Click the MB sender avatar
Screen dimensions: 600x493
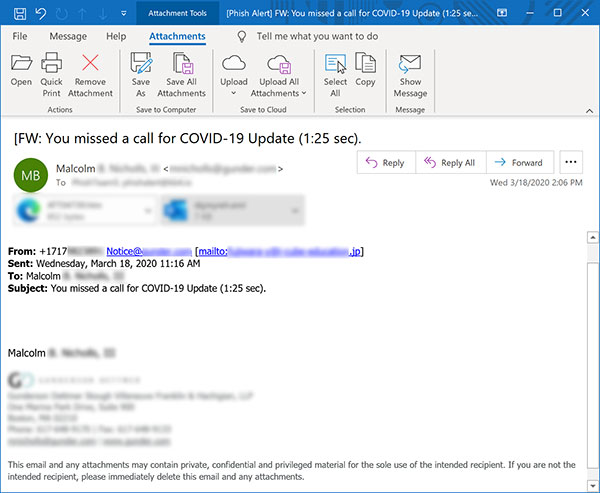click(x=31, y=175)
